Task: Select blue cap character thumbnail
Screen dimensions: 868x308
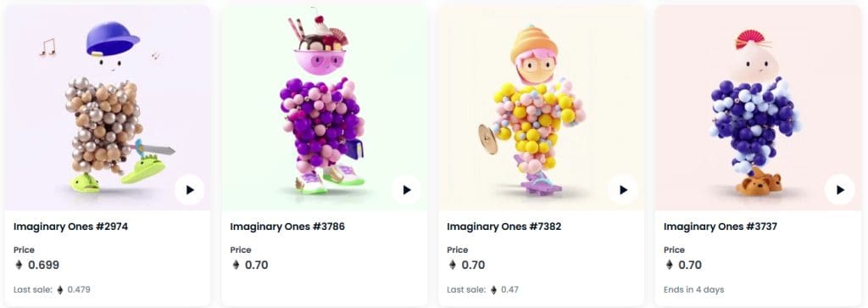Action: pyautogui.click(x=108, y=108)
